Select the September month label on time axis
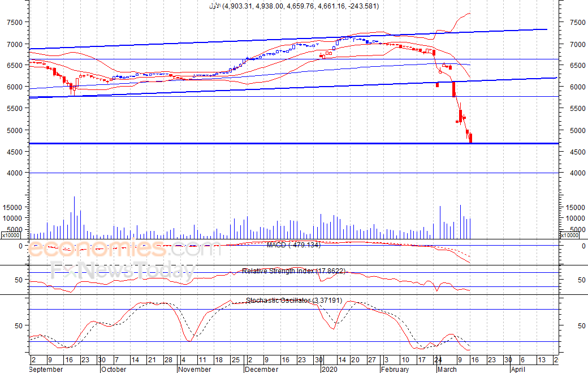This screenshot has width=588, height=373. coord(46,369)
